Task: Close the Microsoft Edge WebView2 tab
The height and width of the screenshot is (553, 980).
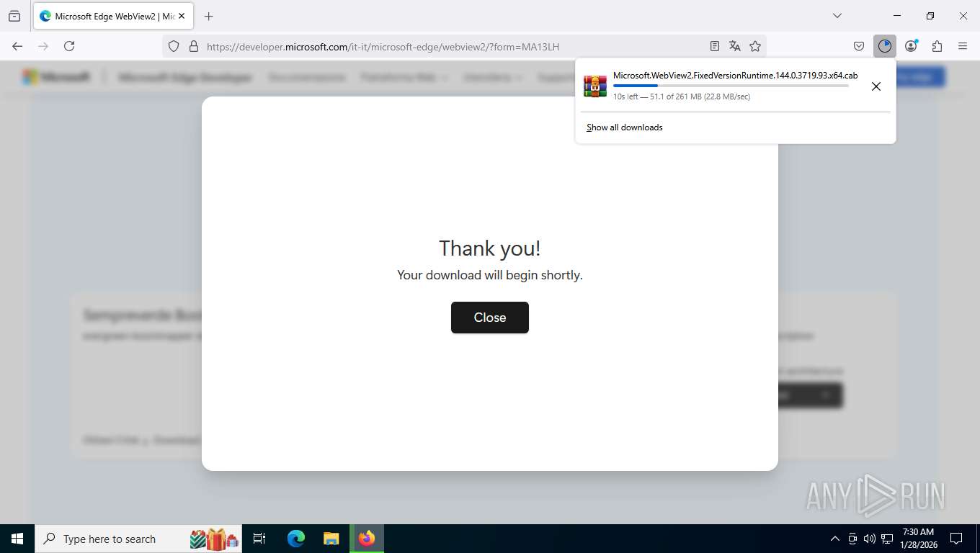Action: (x=182, y=16)
